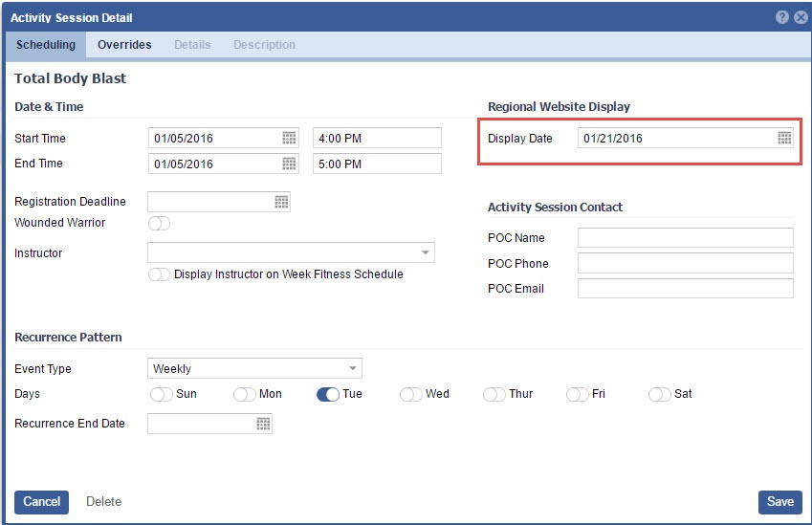Image resolution: width=812 pixels, height=525 pixels.
Task: Close the Activity Session Detail dialog
Action: (801, 17)
